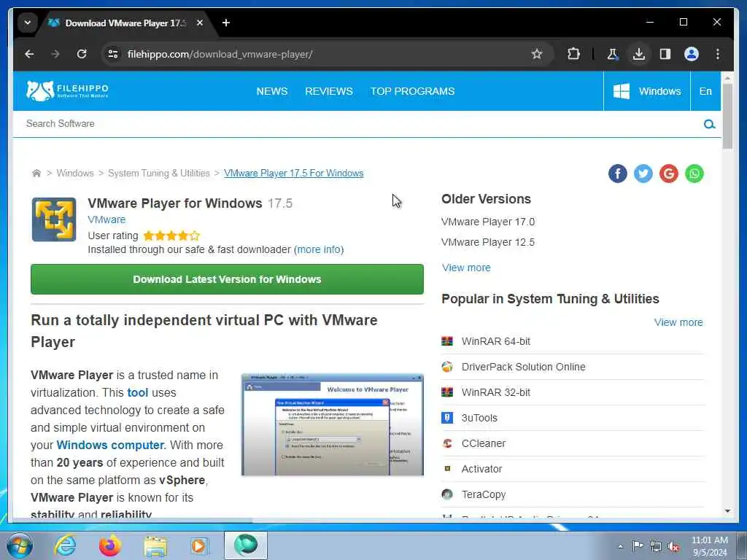
Task: Click the user rating stars
Action: click(x=171, y=236)
